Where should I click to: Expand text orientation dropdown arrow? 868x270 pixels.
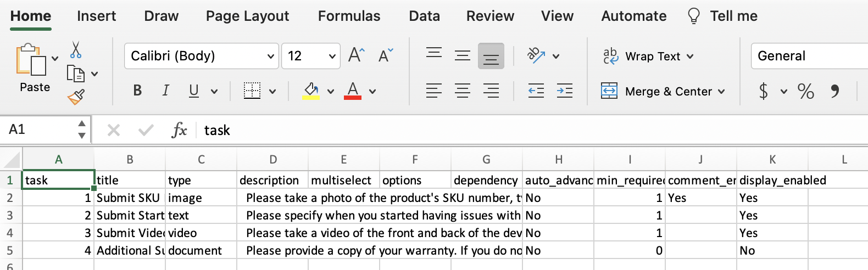(x=556, y=56)
